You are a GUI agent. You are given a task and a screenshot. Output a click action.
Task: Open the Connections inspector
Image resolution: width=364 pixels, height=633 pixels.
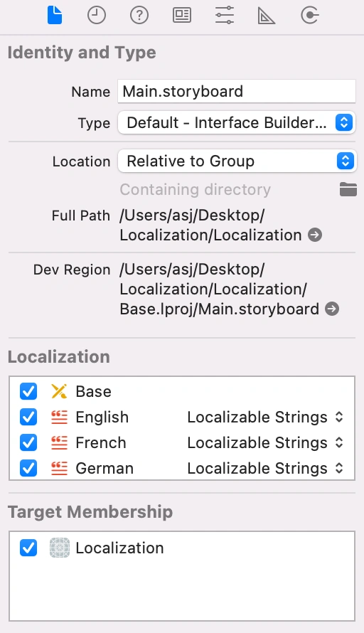tap(310, 16)
